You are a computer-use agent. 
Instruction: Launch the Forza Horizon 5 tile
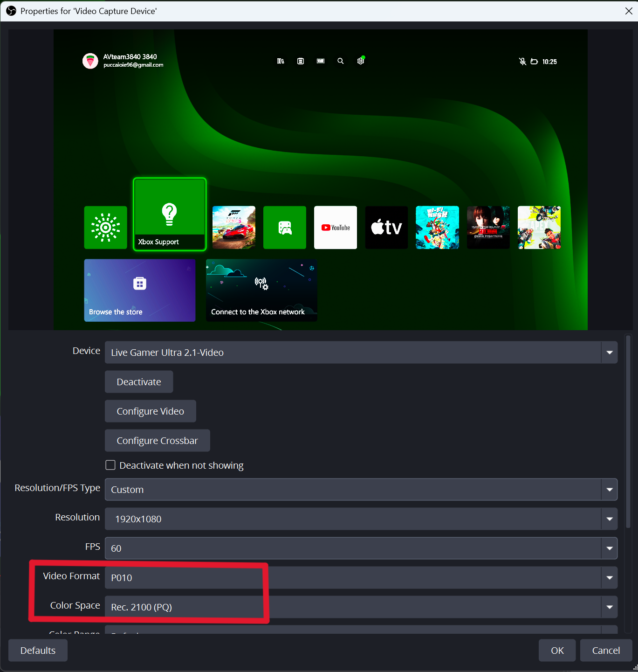[234, 228]
